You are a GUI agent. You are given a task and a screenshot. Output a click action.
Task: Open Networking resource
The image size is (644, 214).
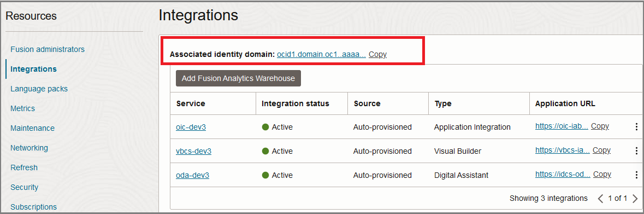coord(29,148)
